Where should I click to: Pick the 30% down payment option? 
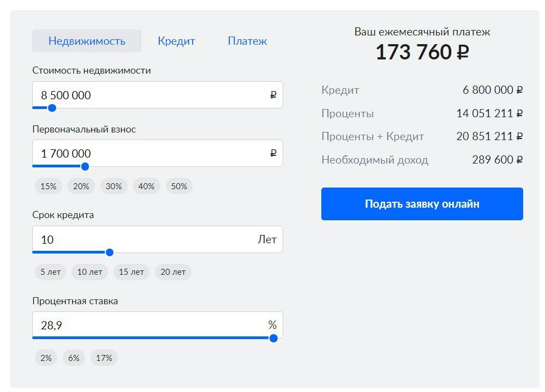pyautogui.click(x=114, y=186)
